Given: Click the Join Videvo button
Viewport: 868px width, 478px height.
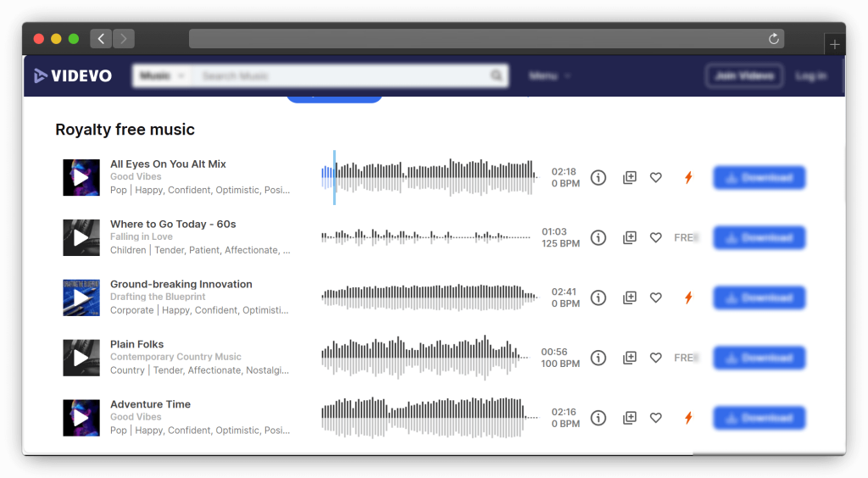Looking at the screenshot, I should pos(743,76).
